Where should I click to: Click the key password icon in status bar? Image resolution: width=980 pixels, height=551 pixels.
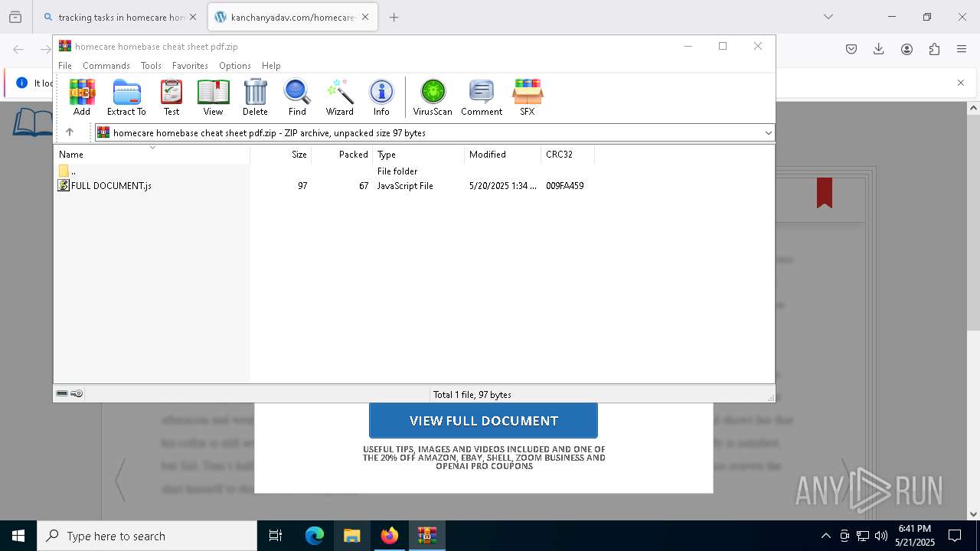pyautogui.click(x=77, y=393)
